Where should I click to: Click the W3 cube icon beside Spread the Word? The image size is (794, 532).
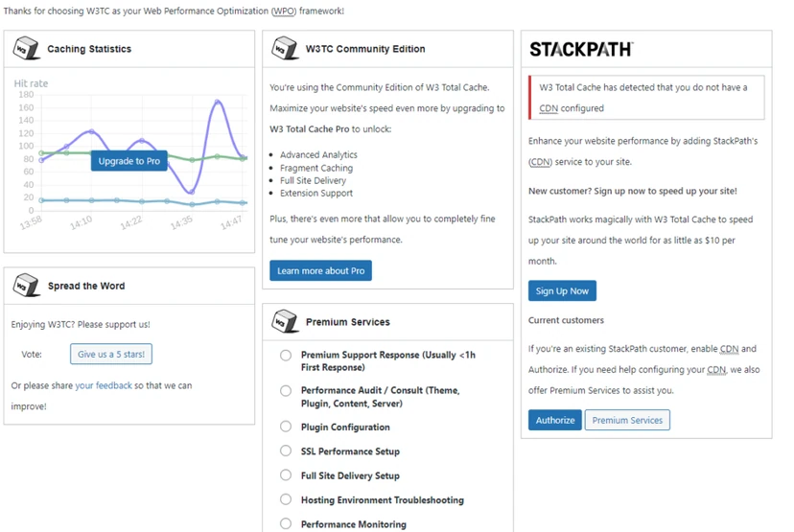coord(26,285)
